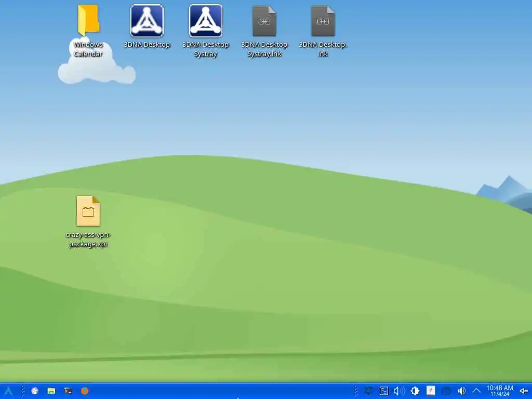Open the application launcher menu in taskbar
This screenshot has width=532, height=399.
point(8,391)
